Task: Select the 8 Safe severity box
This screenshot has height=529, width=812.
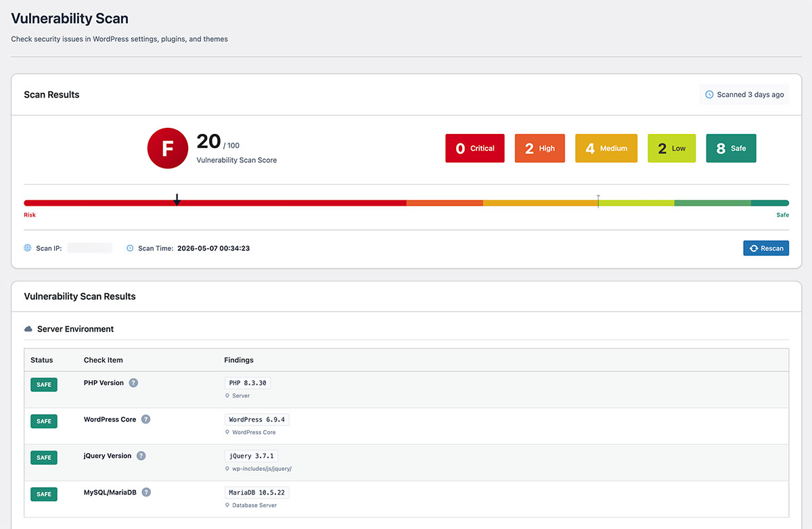Action: (x=731, y=148)
